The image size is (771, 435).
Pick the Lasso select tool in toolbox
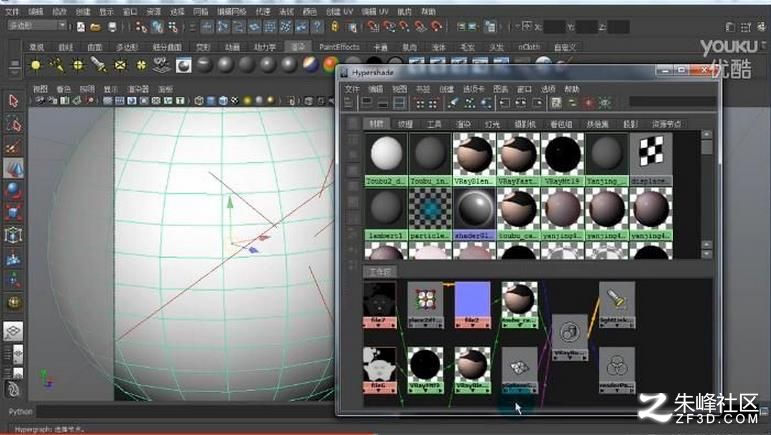[13, 124]
